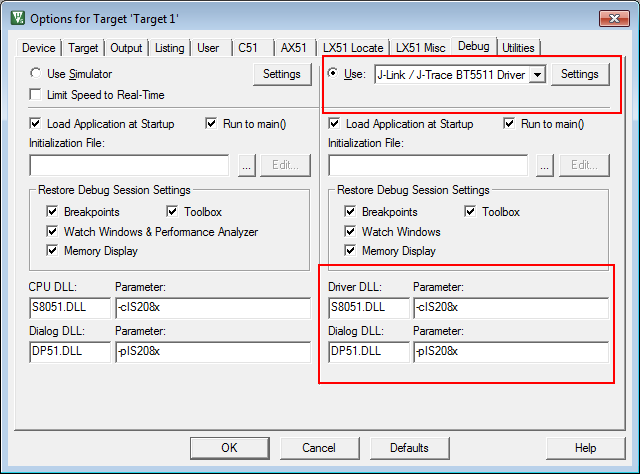Click the CPU DLL Parameter field

(211, 307)
